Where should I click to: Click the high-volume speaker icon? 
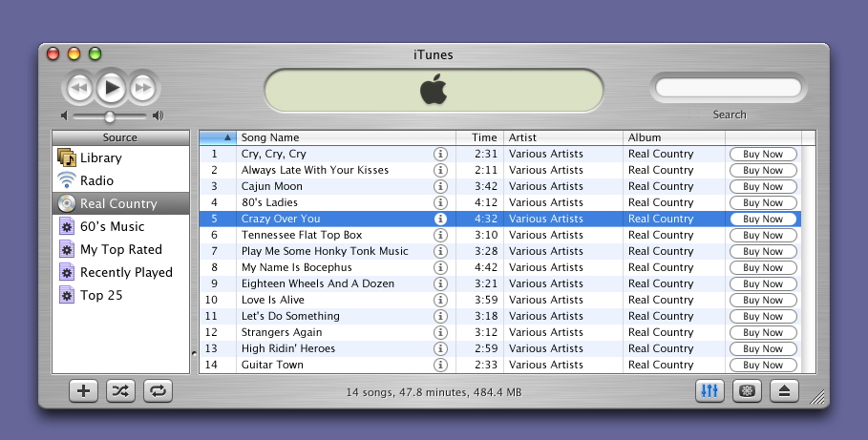(159, 115)
